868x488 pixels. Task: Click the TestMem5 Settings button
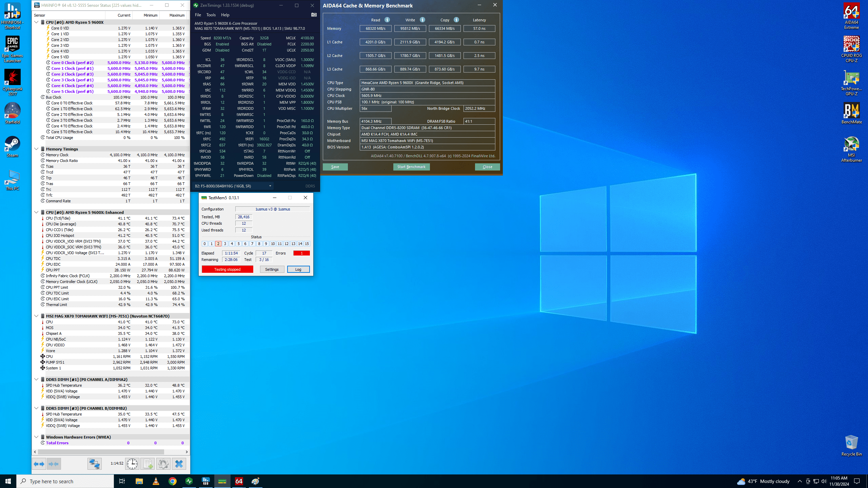[x=272, y=269]
